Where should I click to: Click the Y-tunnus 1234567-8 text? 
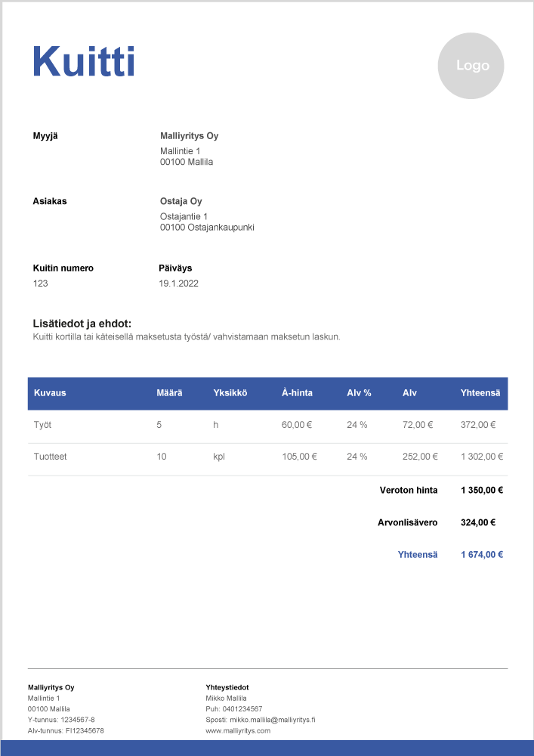coord(61,720)
